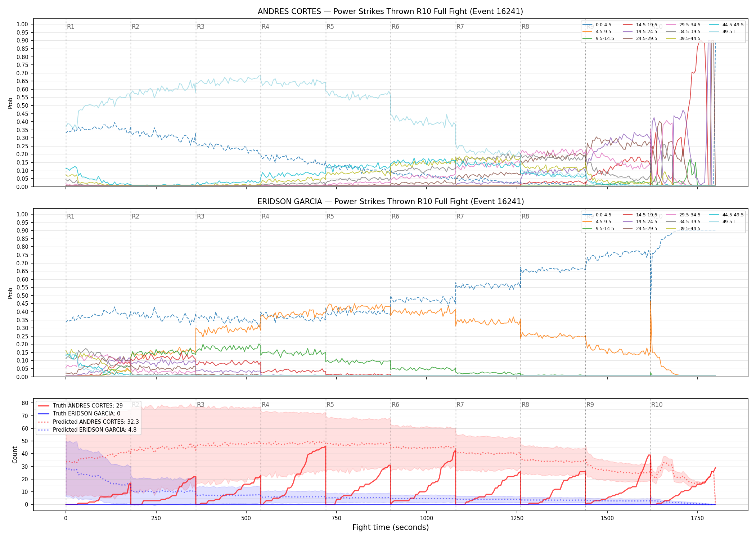The height and width of the screenshot is (540, 756).
Task: Click the R6 round marker in Garcia chart
Action: pos(395,216)
